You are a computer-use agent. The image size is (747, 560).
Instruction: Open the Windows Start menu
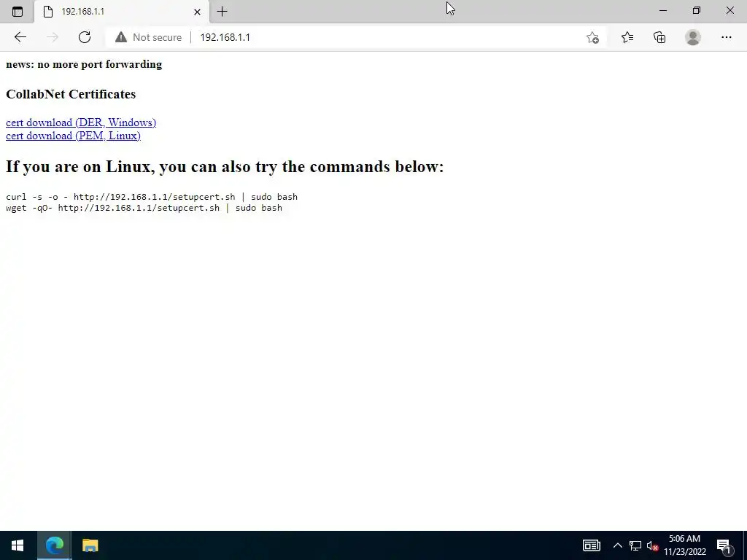pyautogui.click(x=18, y=545)
